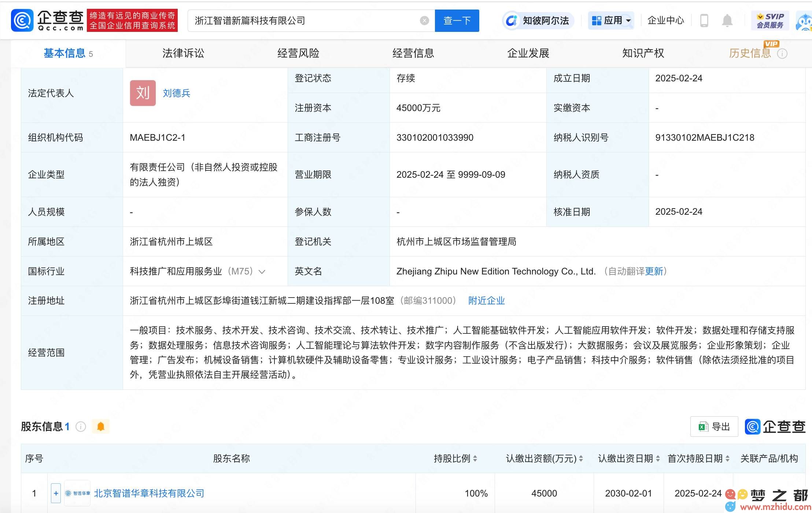The height and width of the screenshot is (513, 812).
Task: Click the 2030-02-01 contribution date cell
Action: [x=628, y=493]
